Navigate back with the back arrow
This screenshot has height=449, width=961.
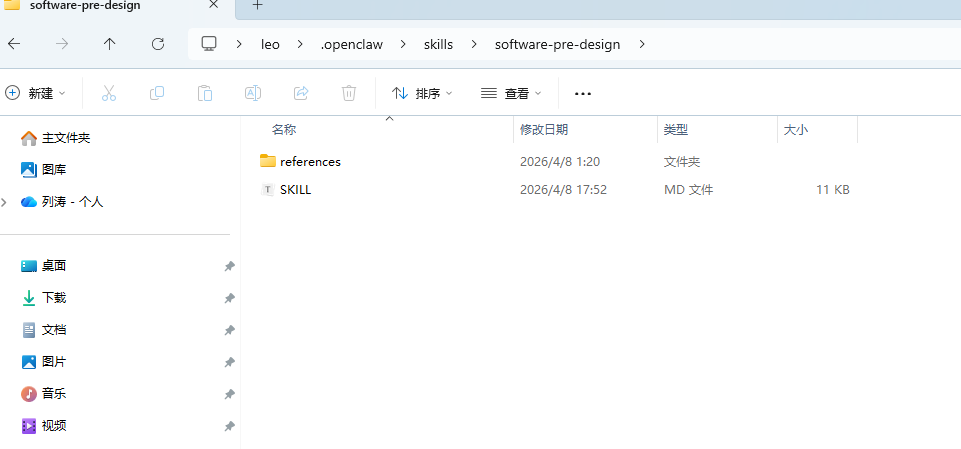[x=14, y=44]
